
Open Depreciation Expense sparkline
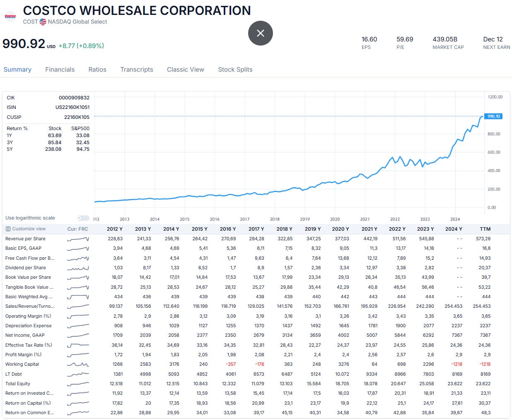[x=78, y=326]
